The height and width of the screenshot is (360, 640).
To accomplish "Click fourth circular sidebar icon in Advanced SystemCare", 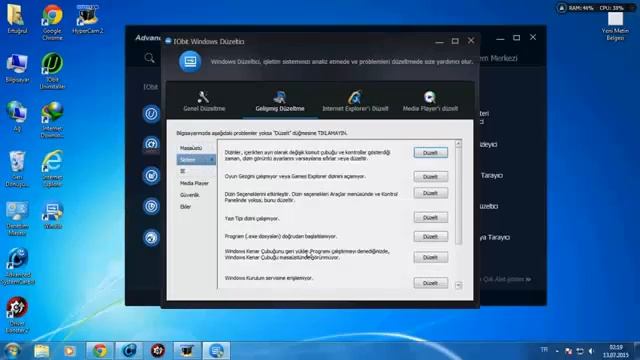I will pyautogui.click(x=151, y=207).
